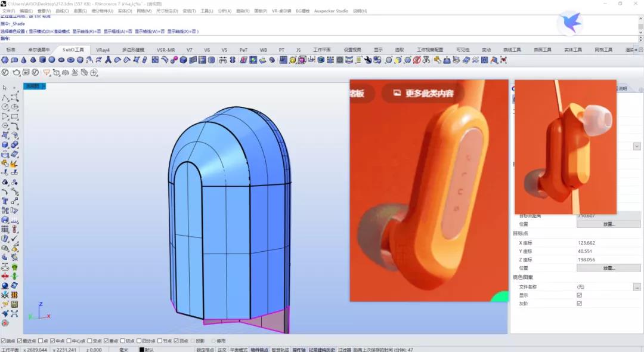Click the black layer color swatch
This screenshot has height=352, width=644.
[141, 350]
